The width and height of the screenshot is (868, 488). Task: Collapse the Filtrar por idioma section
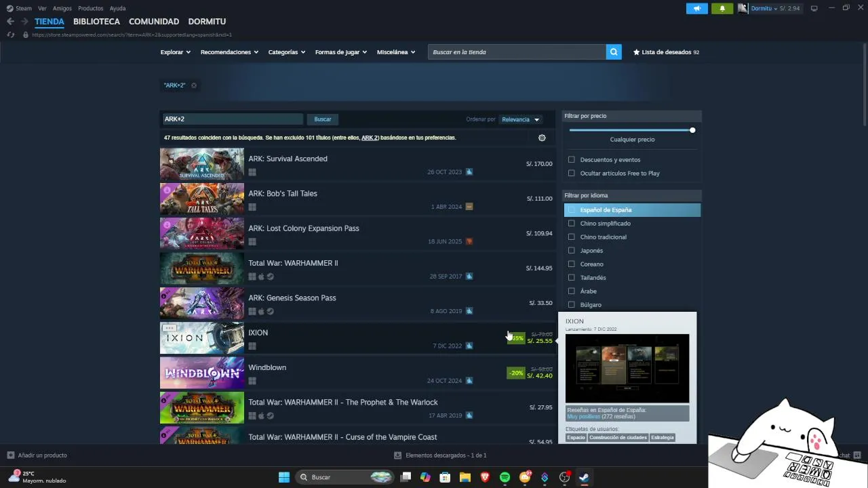[x=632, y=195]
